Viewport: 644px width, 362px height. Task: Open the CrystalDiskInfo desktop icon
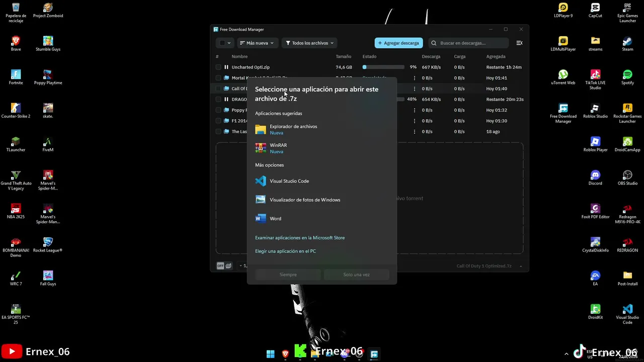[x=595, y=245]
